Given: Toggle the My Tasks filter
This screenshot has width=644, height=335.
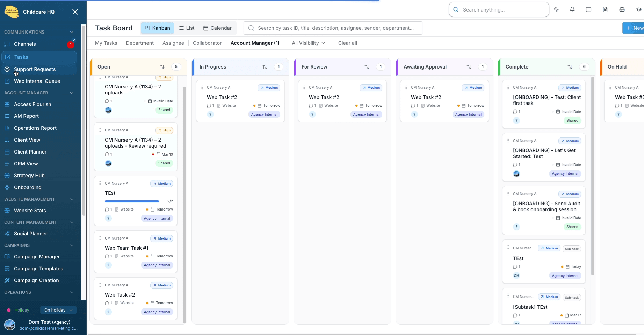Looking at the screenshot, I should 106,43.
